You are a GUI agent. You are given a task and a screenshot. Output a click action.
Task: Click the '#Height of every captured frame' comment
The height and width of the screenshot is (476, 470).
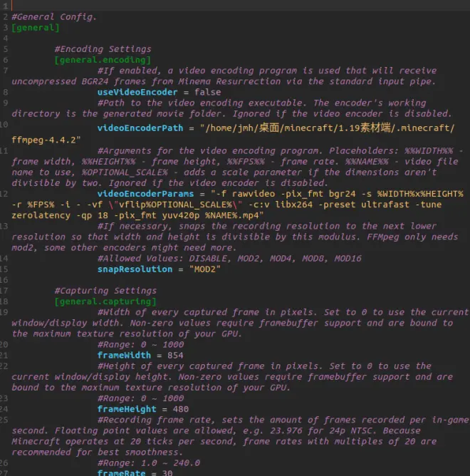[x=181, y=366]
